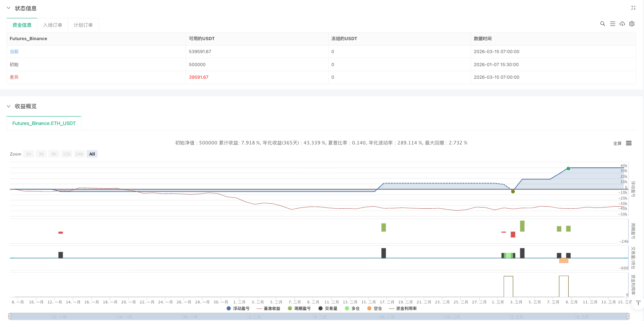The width and height of the screenshot is (644, 321).
Task: Click the scroll-to-top arrow icon
Action: click(x=638, y=303)
